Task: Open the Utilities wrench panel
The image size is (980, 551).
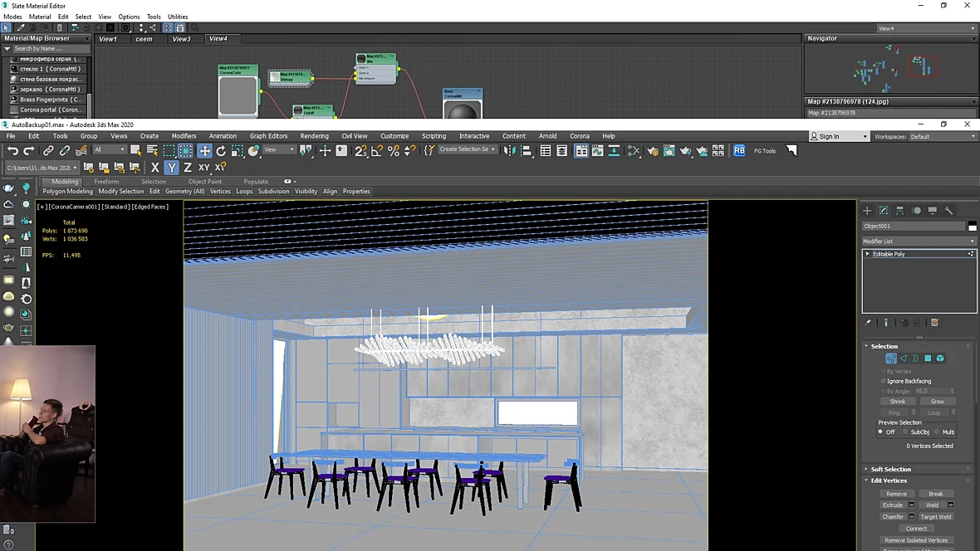Action: [948, 211]
